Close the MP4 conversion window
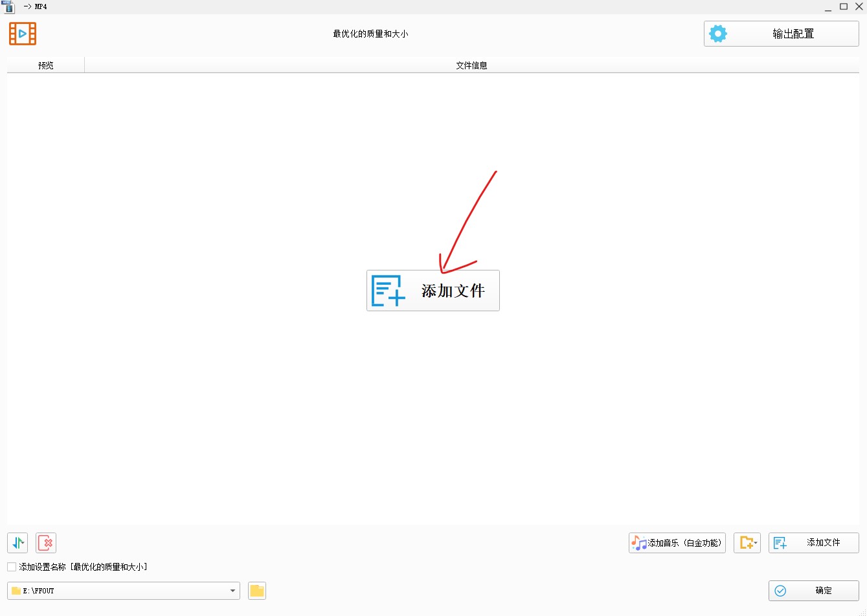Viewport: 867px width, 616px height. pos(859,6)
